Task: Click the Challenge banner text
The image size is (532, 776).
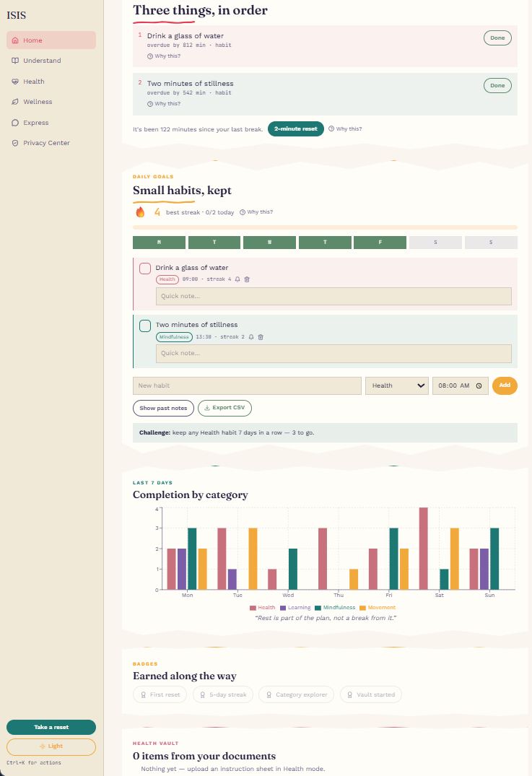Action: [227, 432]
